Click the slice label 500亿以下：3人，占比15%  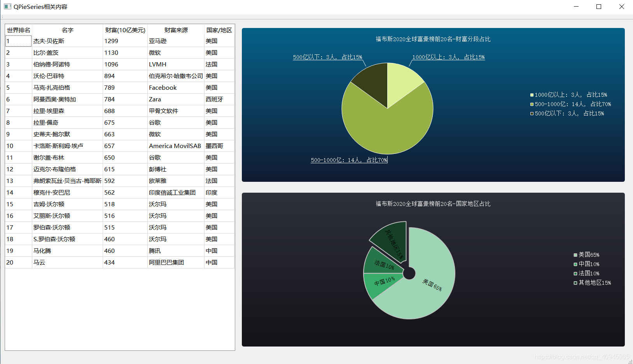tap(328, 57)
